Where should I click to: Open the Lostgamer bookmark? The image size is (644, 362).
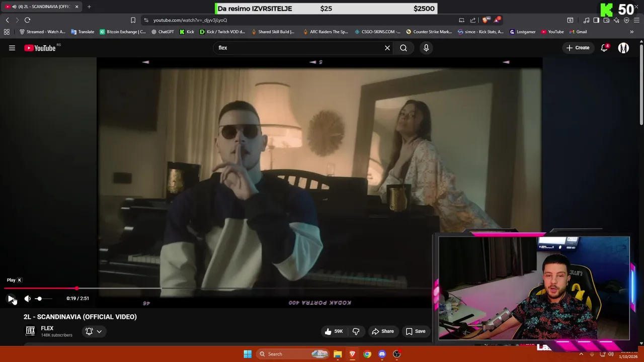click(x=523, y=32)
